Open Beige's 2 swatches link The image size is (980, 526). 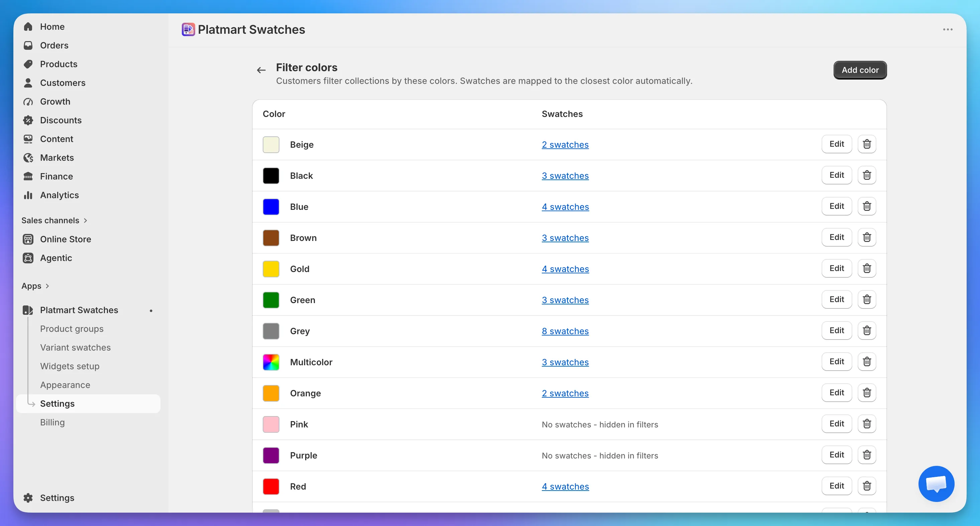click(565, 144)
